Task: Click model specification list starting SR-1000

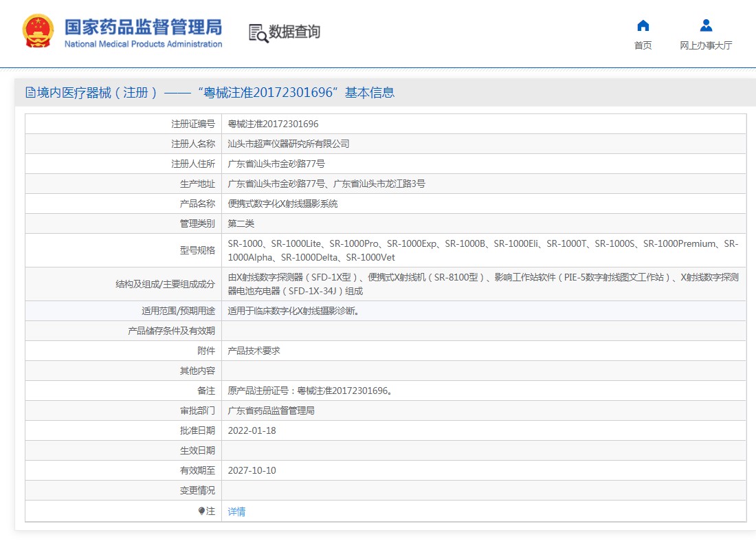Action: (x=482, y=250)
